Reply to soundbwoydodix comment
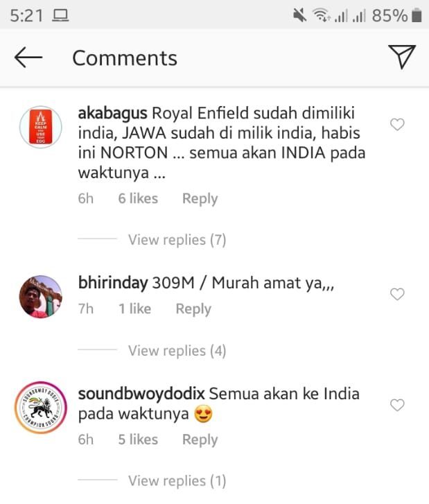The image size is (429, 504). 200,440
